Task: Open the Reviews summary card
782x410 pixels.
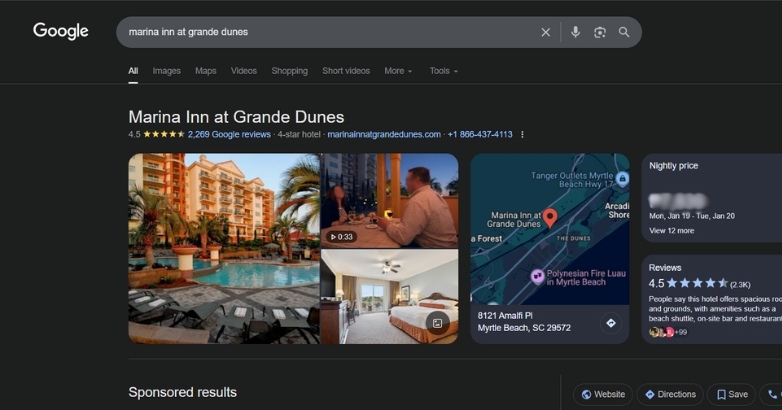Action: tap(712, 299)
